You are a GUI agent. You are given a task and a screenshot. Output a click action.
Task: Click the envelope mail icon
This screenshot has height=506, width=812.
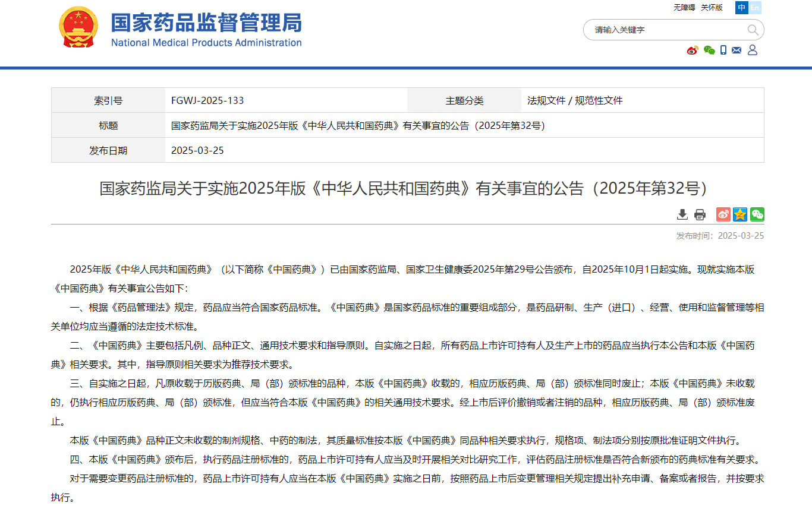[737, 50]
